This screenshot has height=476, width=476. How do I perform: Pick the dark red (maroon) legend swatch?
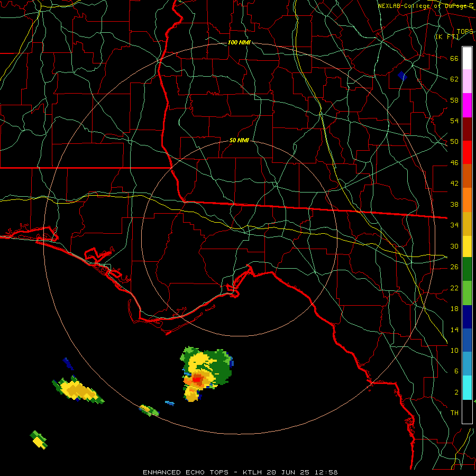coord(467,129)
